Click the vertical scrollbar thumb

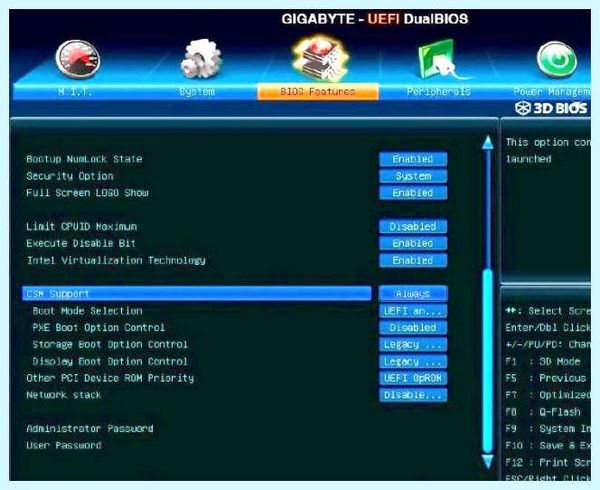[488, 361]
